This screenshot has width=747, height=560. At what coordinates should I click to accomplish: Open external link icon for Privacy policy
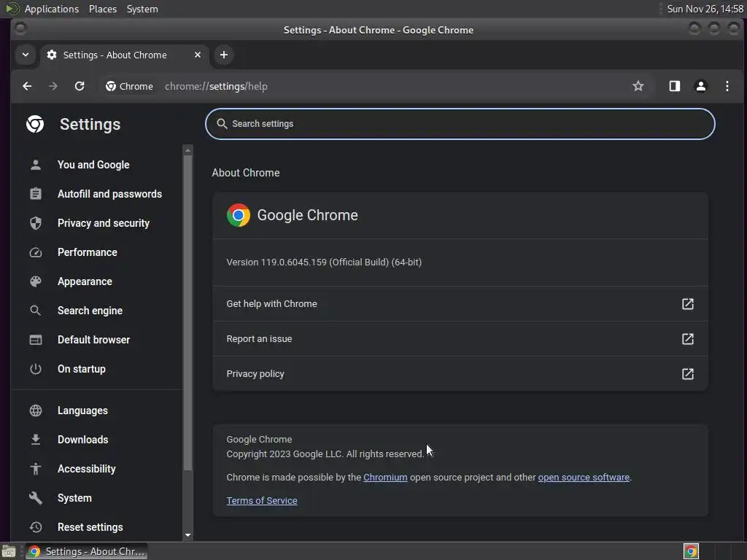tap(687, 374)
